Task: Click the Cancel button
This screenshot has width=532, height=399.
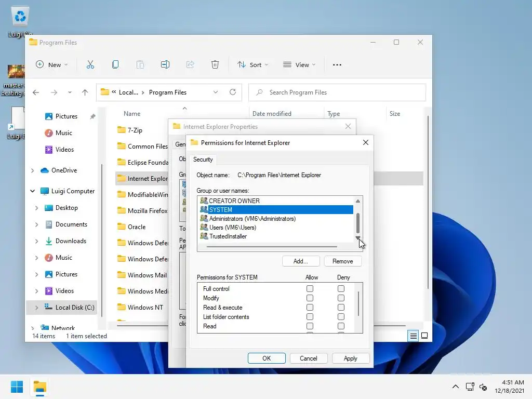Action: [x=309, y=358]
